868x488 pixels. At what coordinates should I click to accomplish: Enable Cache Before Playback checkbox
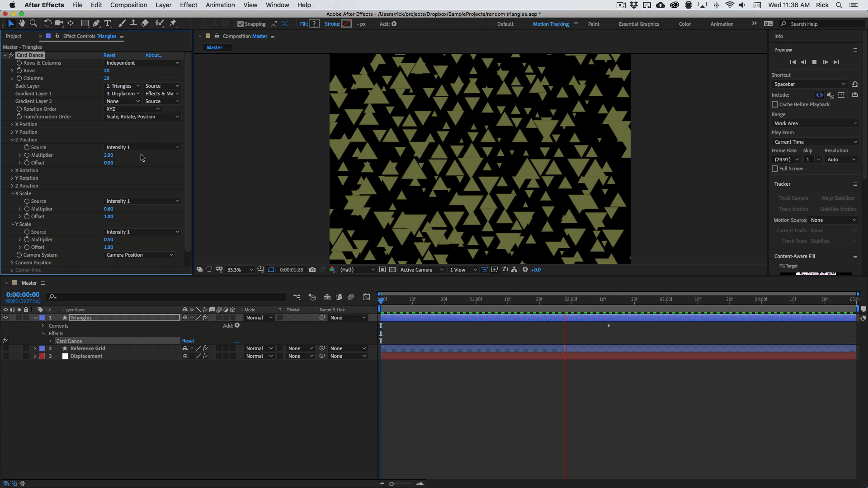(775, 104)
